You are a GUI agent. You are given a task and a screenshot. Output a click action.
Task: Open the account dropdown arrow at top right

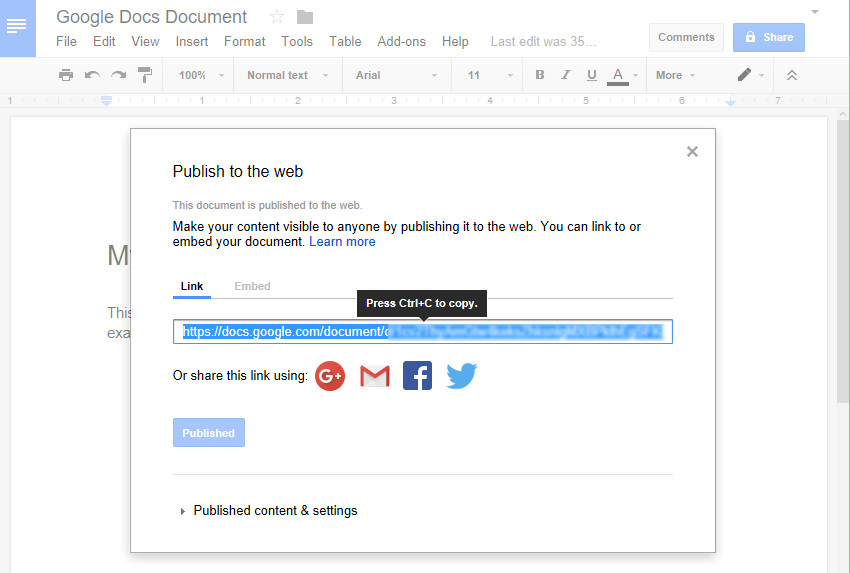[x=815, y=12]
